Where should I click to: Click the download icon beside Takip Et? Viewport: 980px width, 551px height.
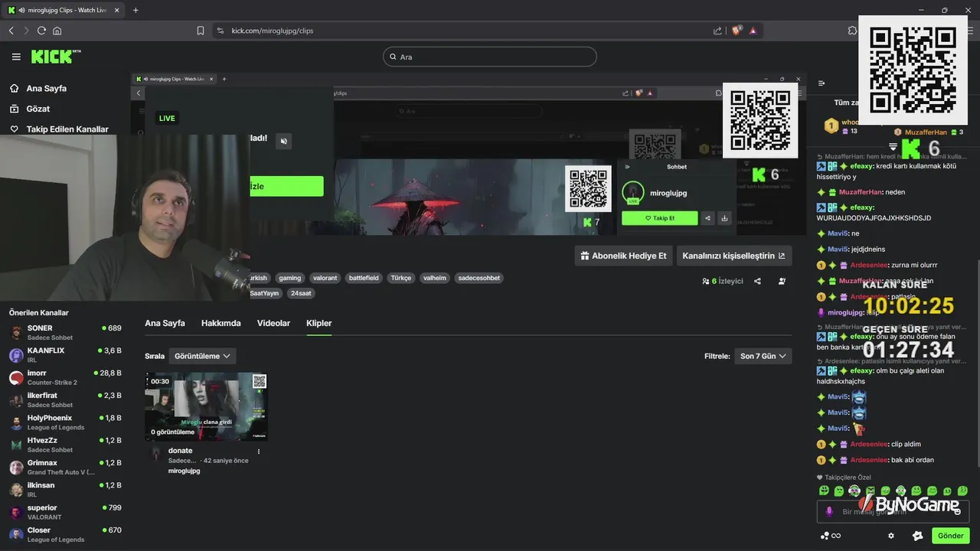(x=724, y=218)
